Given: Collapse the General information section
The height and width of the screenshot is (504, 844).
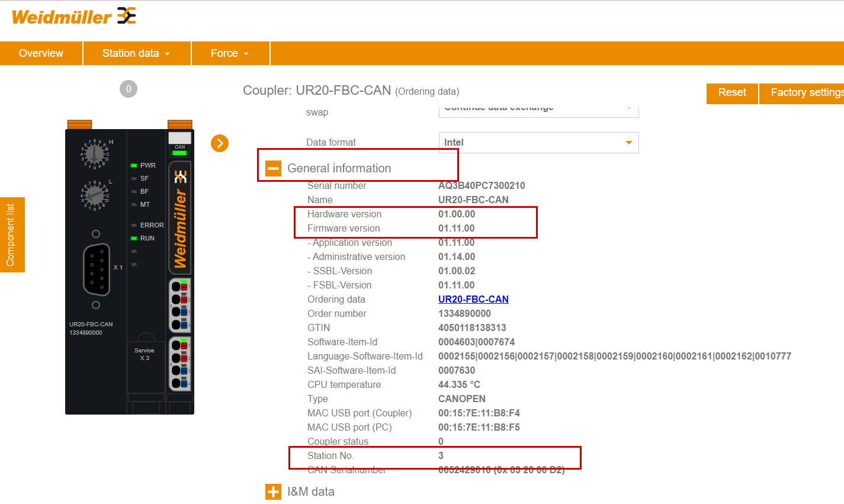Looking at the screenshot, I should 273,169.
